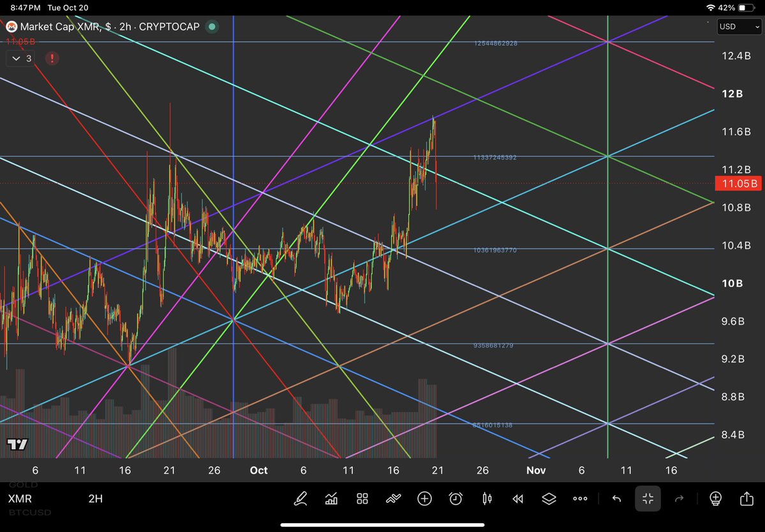Select the red 11.05B current price label
765x532 pixels.
(x=738, y=183)
